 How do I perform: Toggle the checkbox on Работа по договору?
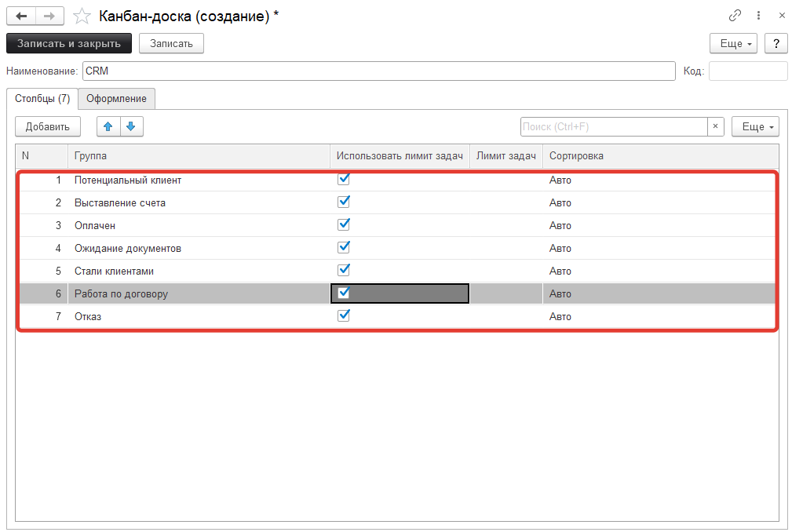(x=344, y=293)
